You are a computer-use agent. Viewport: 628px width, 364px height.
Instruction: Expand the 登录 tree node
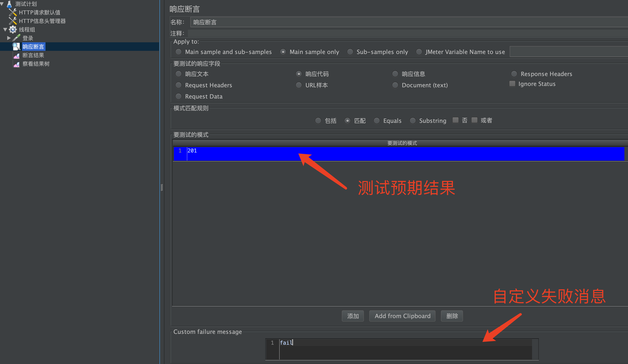9,38
